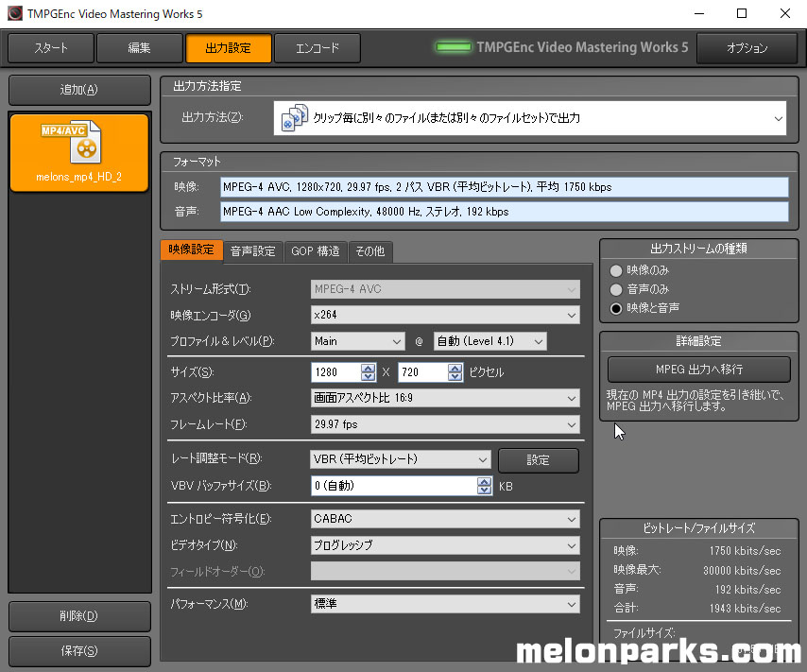Switch to the 出力設定 stage tab
This screenshot has width=807, height=672.
pyautogui.click(x=228, y=48)
